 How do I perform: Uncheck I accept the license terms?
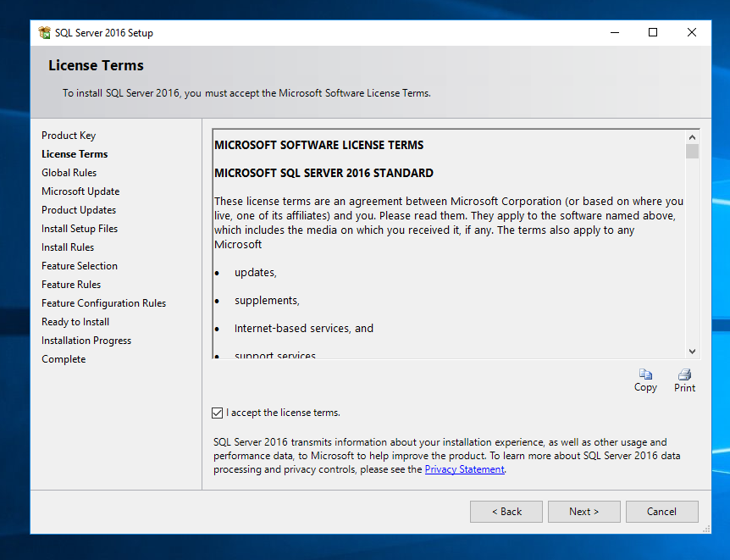(x=218, y=413)
